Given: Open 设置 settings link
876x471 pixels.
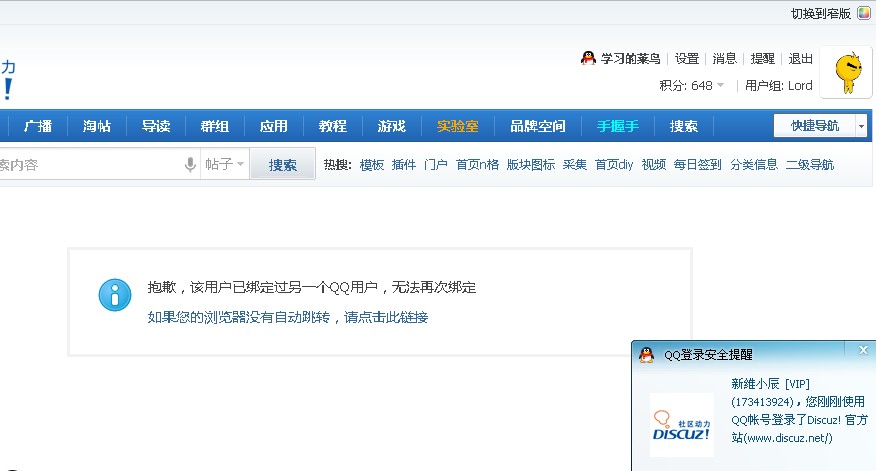Looking at the screenshot, I should coord(687,59).
